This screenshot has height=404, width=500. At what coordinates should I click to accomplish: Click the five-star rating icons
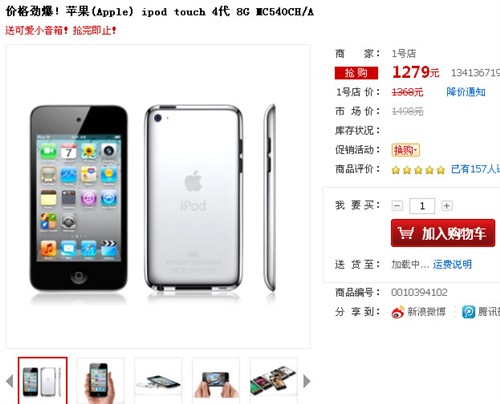pyautogui.click(x=418, y=170)
